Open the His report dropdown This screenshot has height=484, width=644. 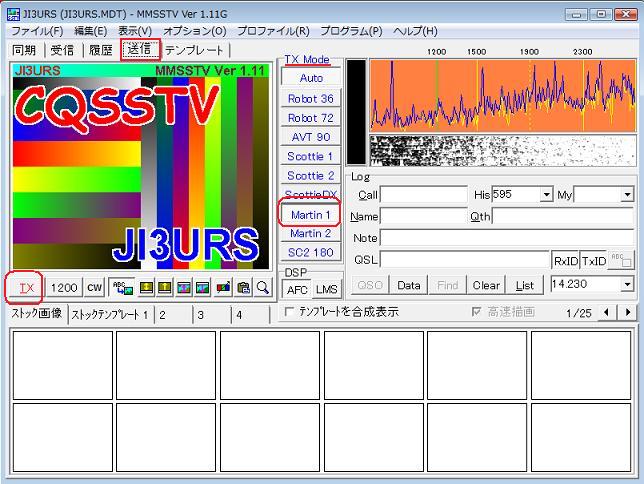point(546,194)
